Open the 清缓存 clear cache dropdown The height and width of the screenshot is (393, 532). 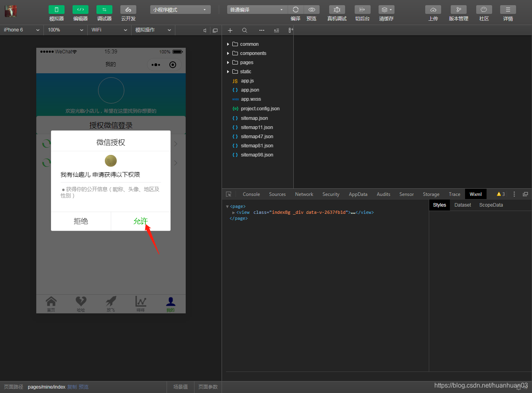(x=387, y=10)
